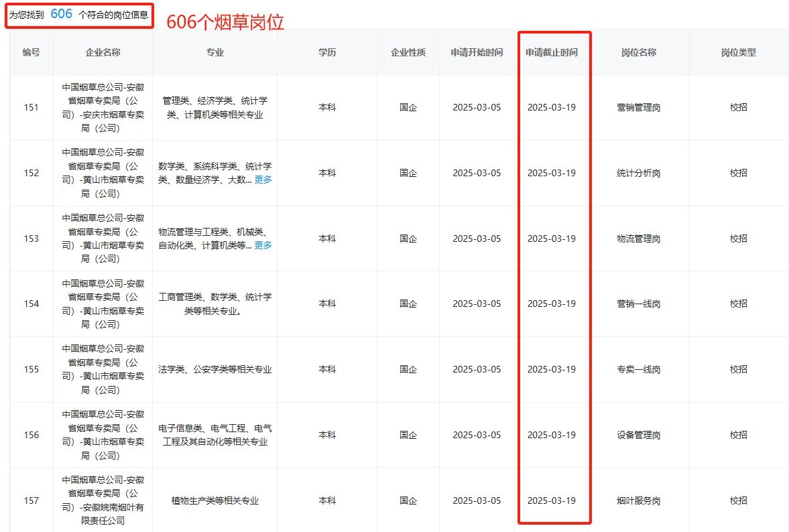Click the company name in row 154
The image size is (789, 532).
103,304
